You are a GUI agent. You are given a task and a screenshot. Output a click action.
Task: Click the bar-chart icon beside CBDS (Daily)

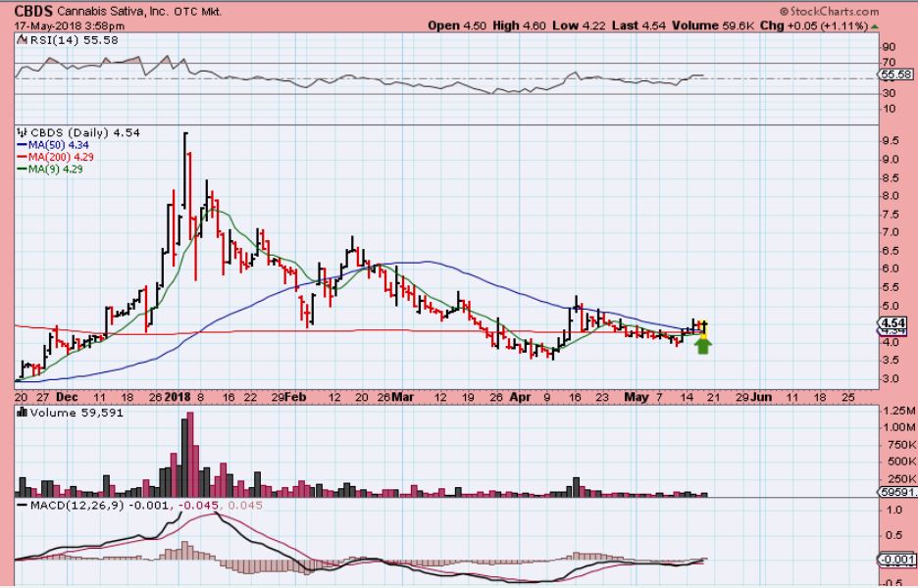[x=23, y=133]
